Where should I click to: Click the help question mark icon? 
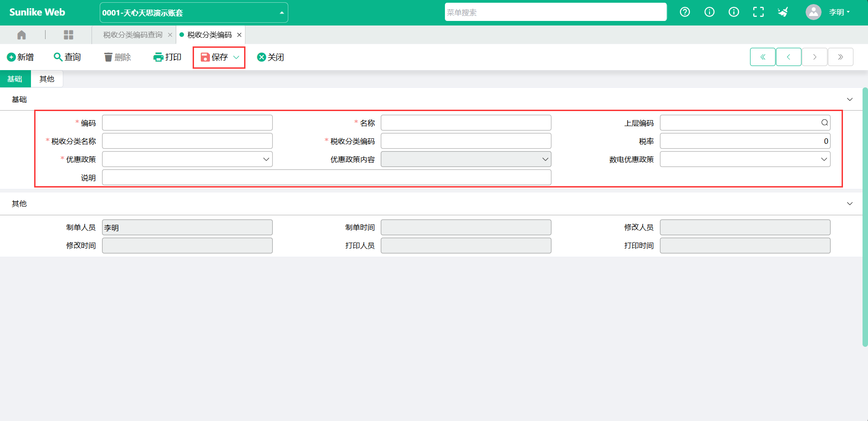pyautogui.click(x=685, y=12)
